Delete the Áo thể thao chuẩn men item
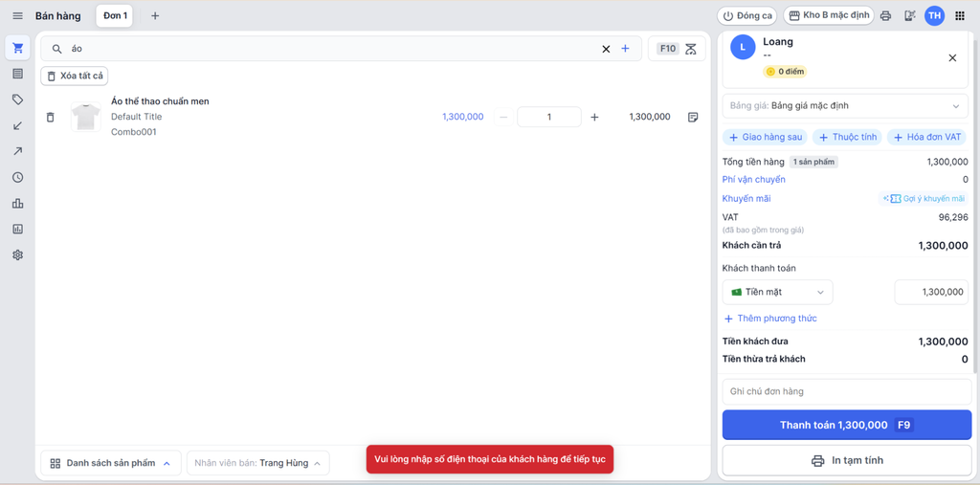The height and width of the screenshot is (485, 980). click(51, 118)
